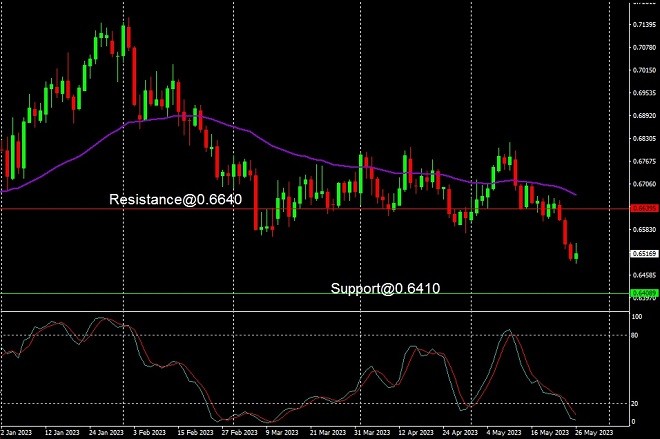Screen dimensions: 660x439
Task: Click the 21 Mar 2023 date label
Action: point(328,433)
